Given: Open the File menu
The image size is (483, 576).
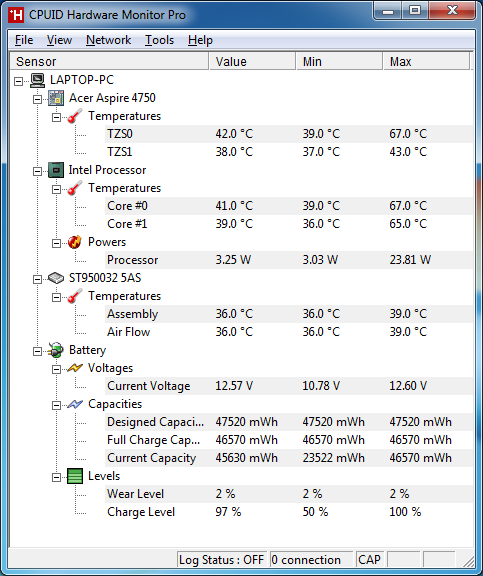Looking at the screenshot, I should [24, 40].
